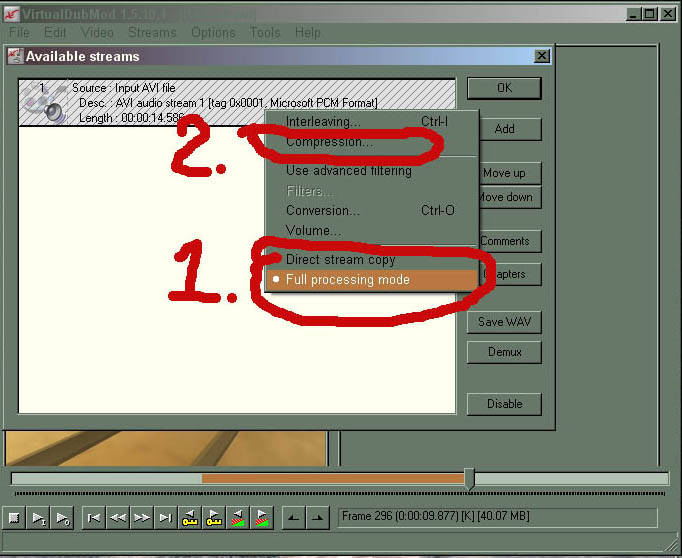Select the AVI audio stream 1 row
The height and width of the screenshot is (558, 682).
click(x=237, y=103)
